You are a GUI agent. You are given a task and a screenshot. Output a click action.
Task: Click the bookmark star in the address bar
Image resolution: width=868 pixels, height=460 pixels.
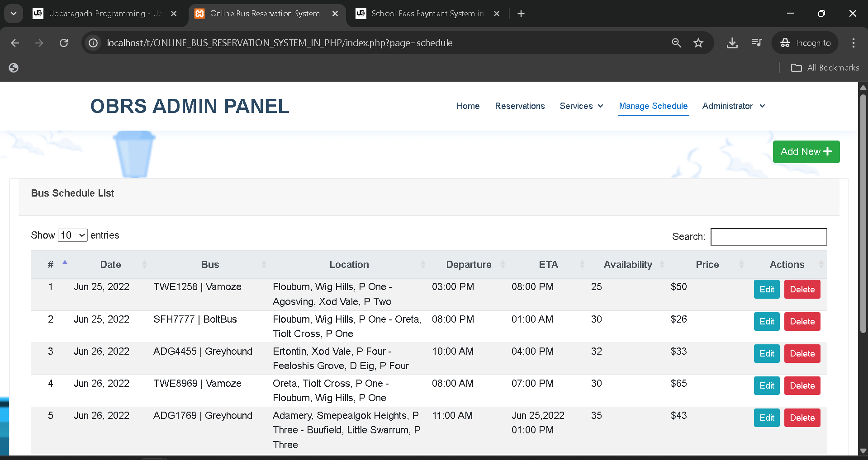698,43
